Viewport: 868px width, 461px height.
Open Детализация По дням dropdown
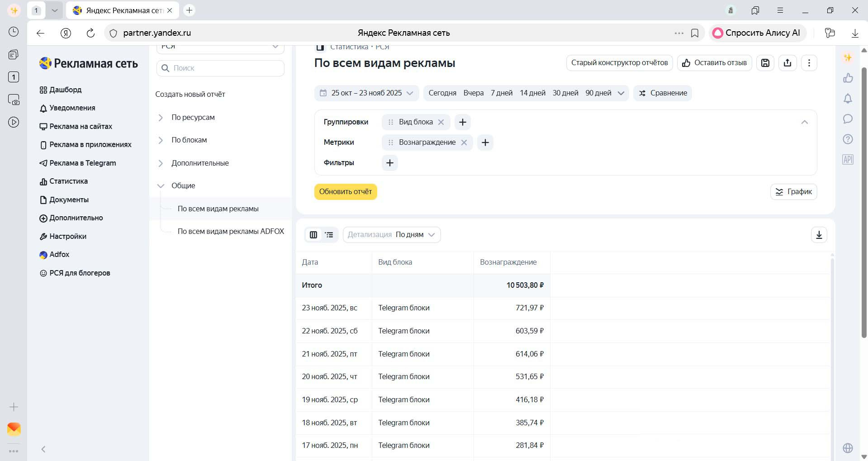pyautogui.click(x=391, y=235)
